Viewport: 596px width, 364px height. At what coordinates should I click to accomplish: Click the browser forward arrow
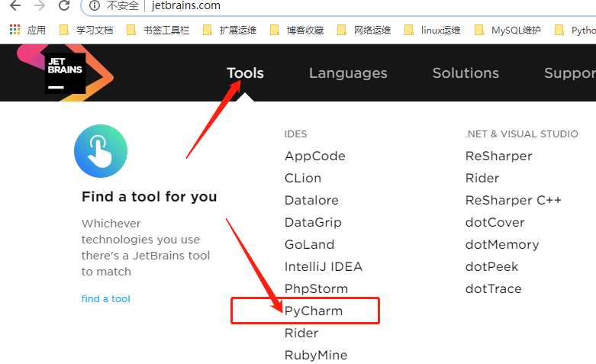coord(39,5)
